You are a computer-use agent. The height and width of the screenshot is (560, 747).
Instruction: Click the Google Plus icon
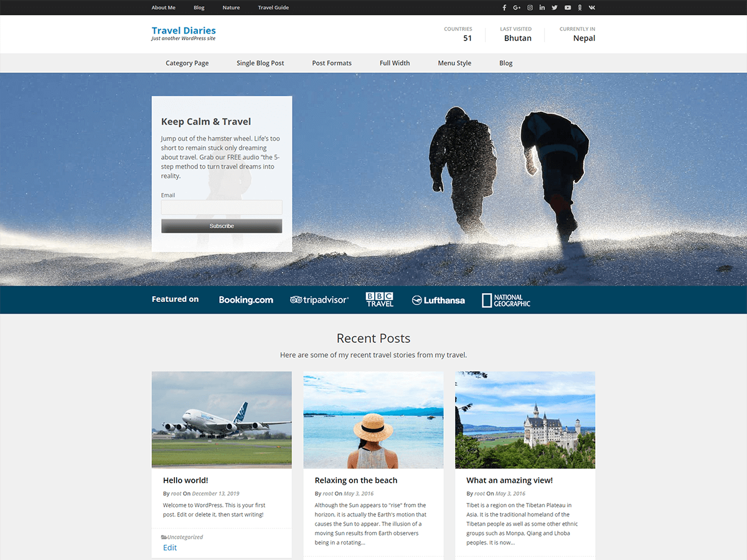tap(517, 7)
